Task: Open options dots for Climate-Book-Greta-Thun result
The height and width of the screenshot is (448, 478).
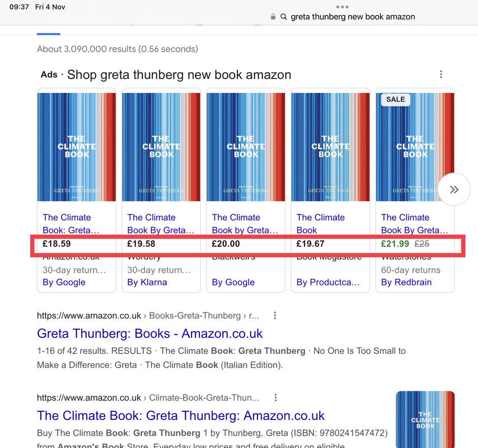Action: click(x=275, y=398)
